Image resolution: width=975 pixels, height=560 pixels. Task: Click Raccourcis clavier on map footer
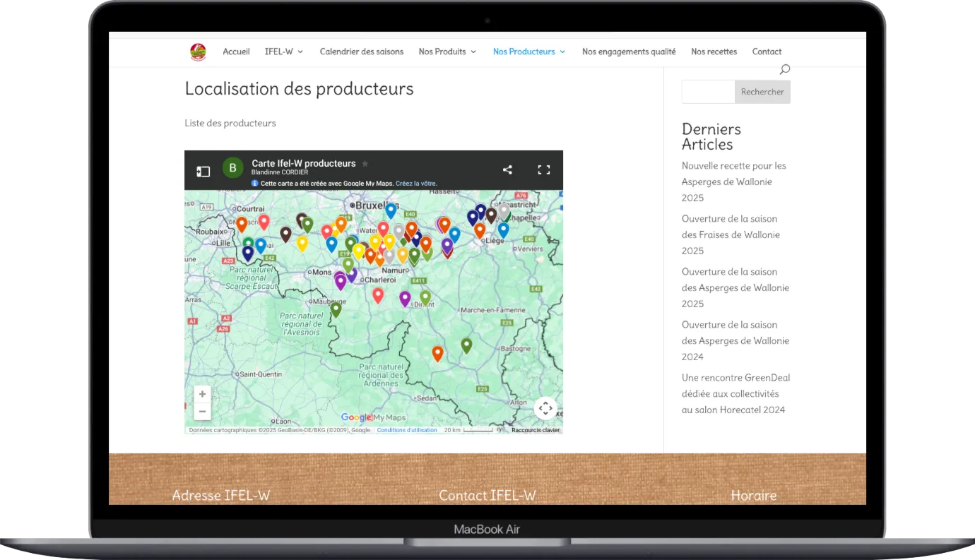pos(536,430)
